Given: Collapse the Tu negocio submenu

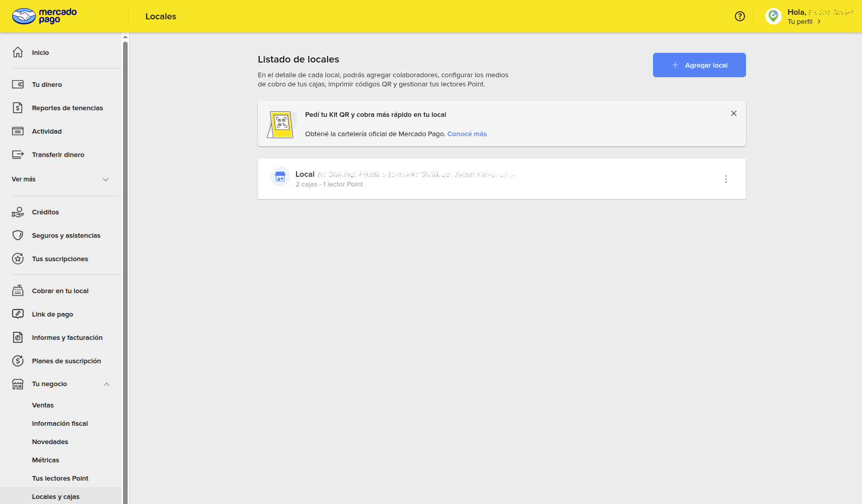Looking at the screenshot, I should (x=106, y=384).
